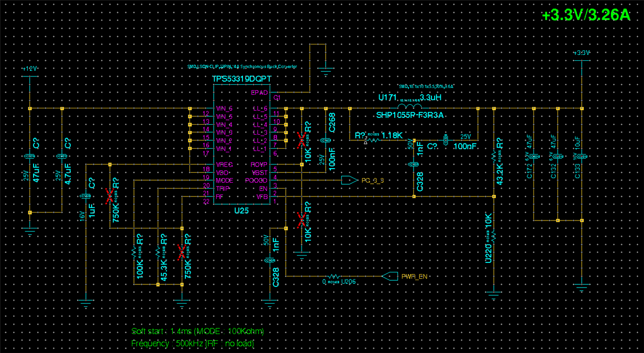Click the ROVP pin label on U25
This screenshot has height=353, width=644.
pos(260,165)
